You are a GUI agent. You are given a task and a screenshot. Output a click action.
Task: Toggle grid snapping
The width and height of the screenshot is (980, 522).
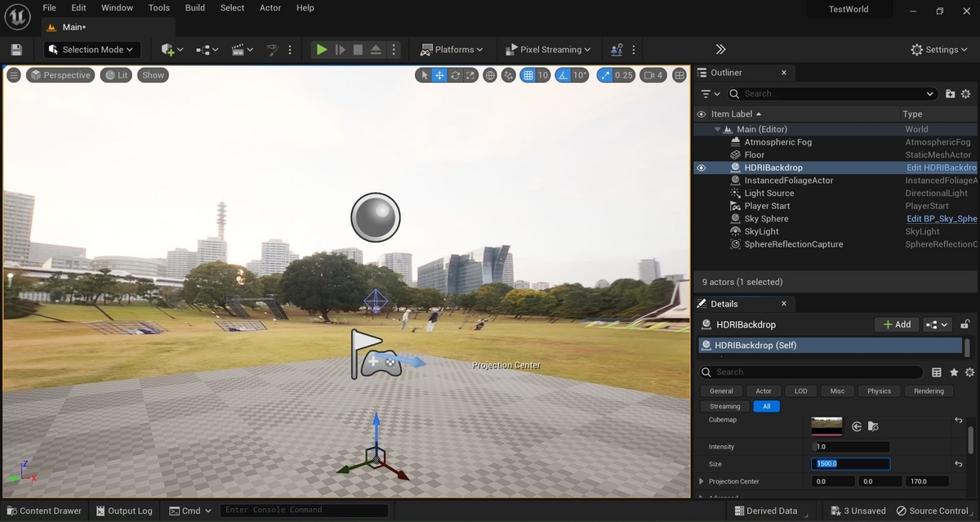pos(528,75)
